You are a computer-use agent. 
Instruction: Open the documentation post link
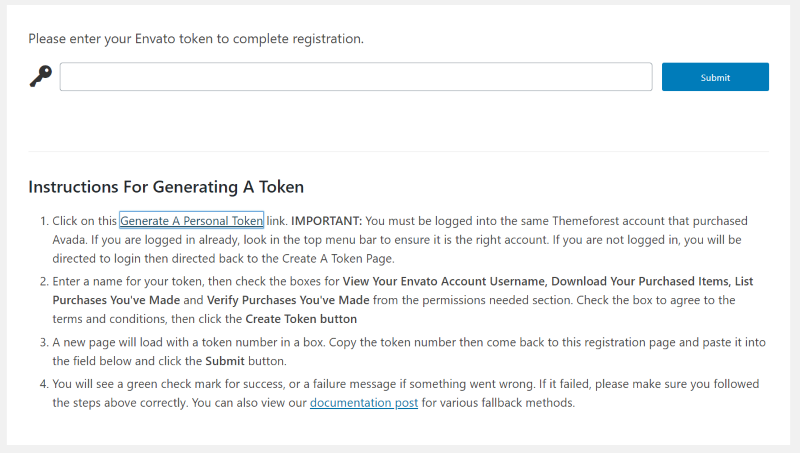(x=364, y=402)
